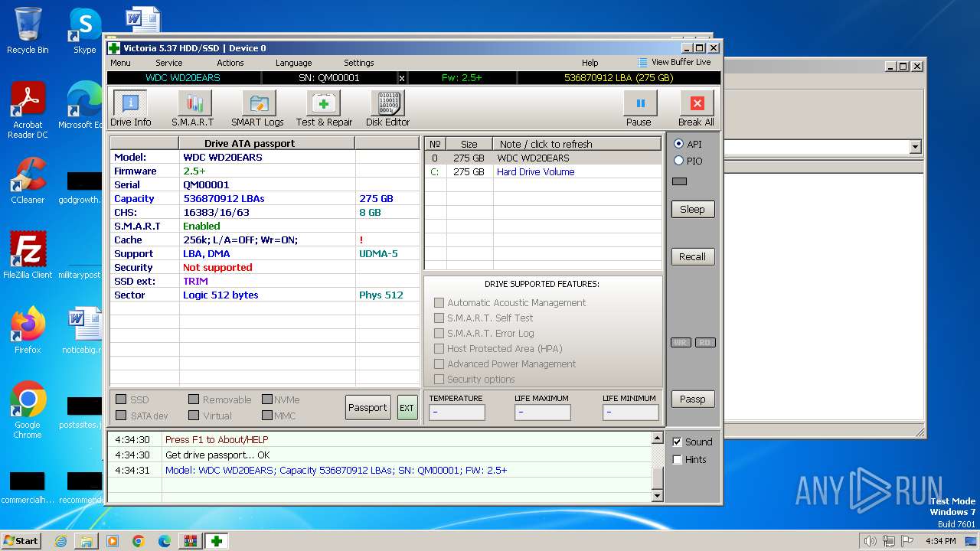The image size is (980, 551).
Task: Toggle the Security options checkbox
Action: coord(439,379)
